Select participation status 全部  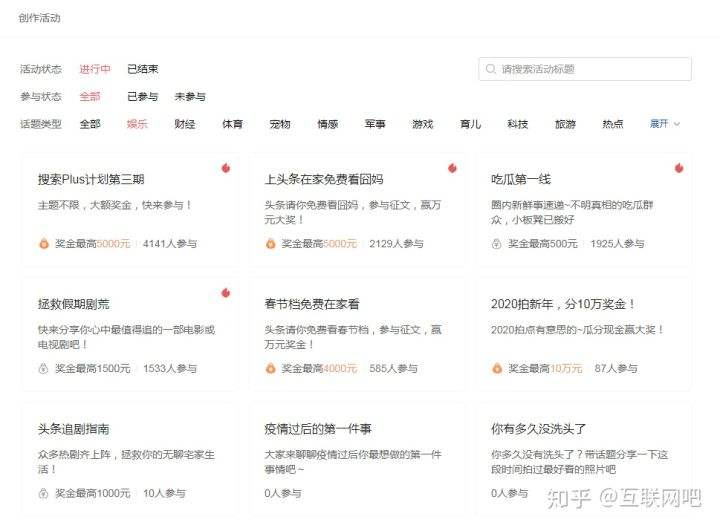pos(90,96)
